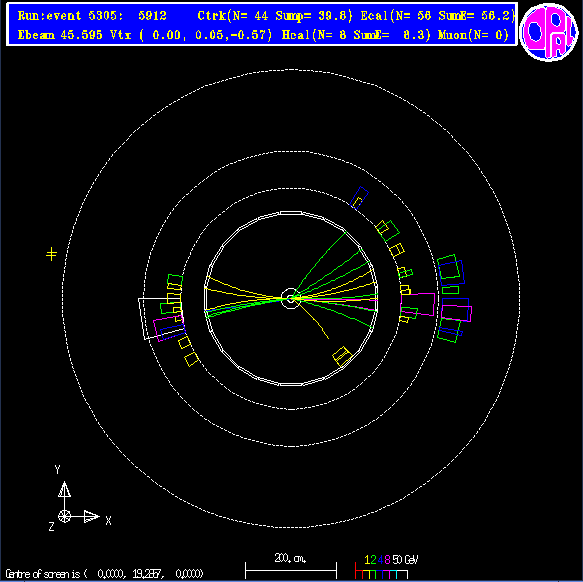
Task: Click the Z axis circle symbol
Action: coord(64,517)
